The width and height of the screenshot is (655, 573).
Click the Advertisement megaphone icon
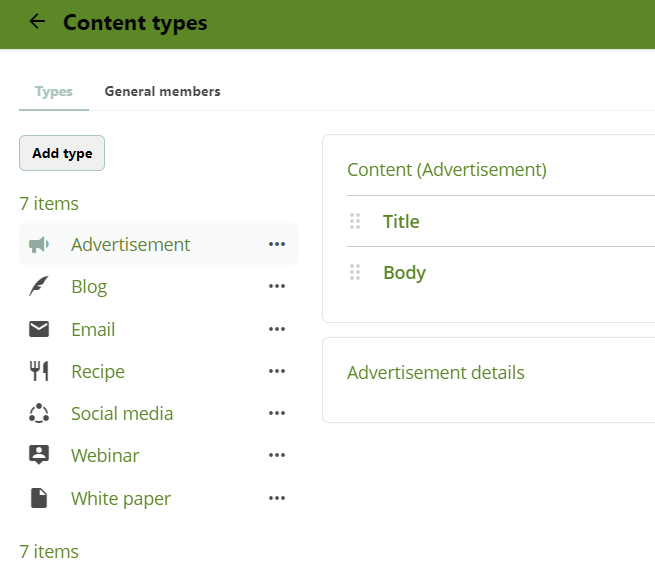point(39,245)
